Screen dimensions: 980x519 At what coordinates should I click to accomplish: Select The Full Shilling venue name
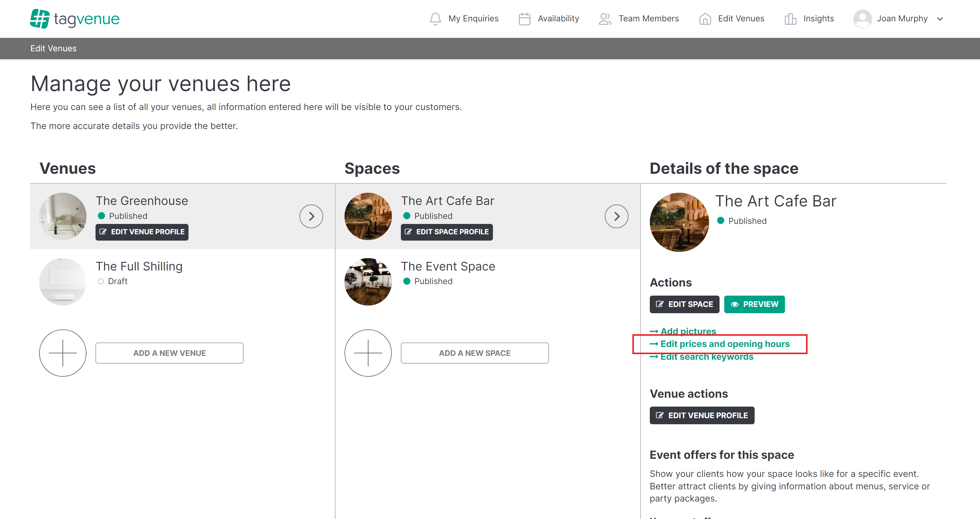pos(139,266)
